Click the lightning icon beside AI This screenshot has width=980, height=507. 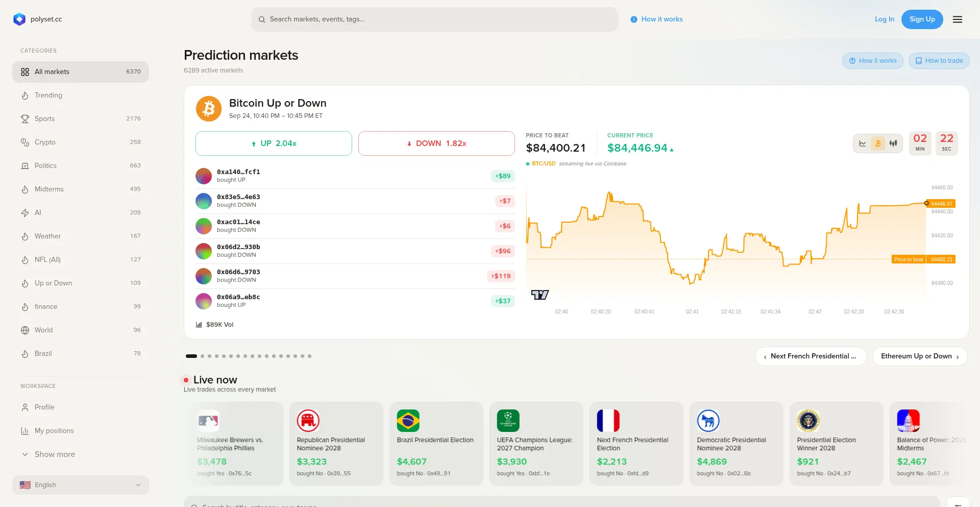pyautogui.click(x=25, y=213)
